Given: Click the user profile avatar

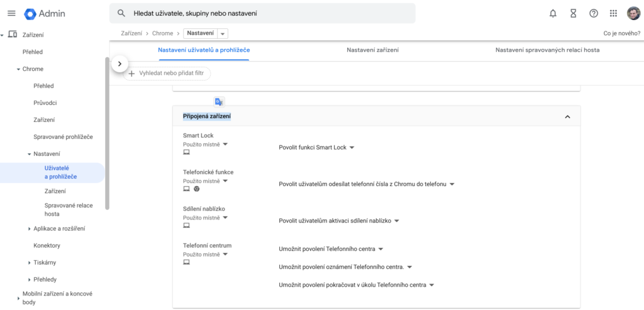Looking at the screenshot, I should click(x=633, y=13).
